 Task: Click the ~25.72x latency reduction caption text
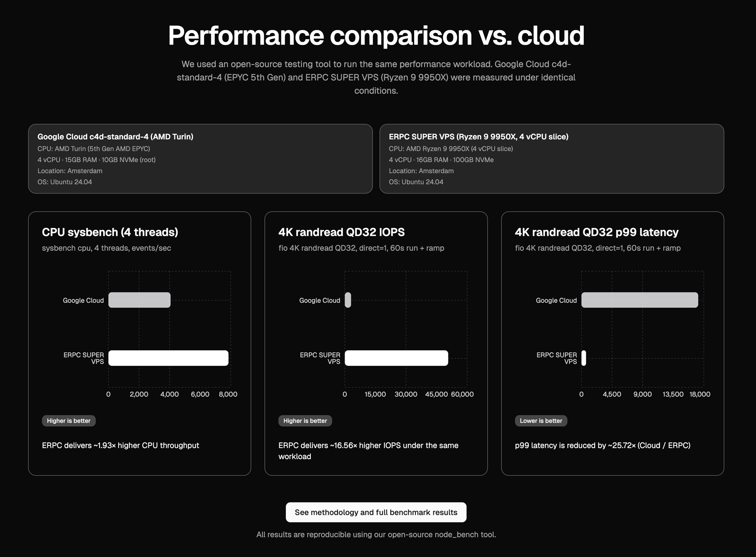point(603,446)
